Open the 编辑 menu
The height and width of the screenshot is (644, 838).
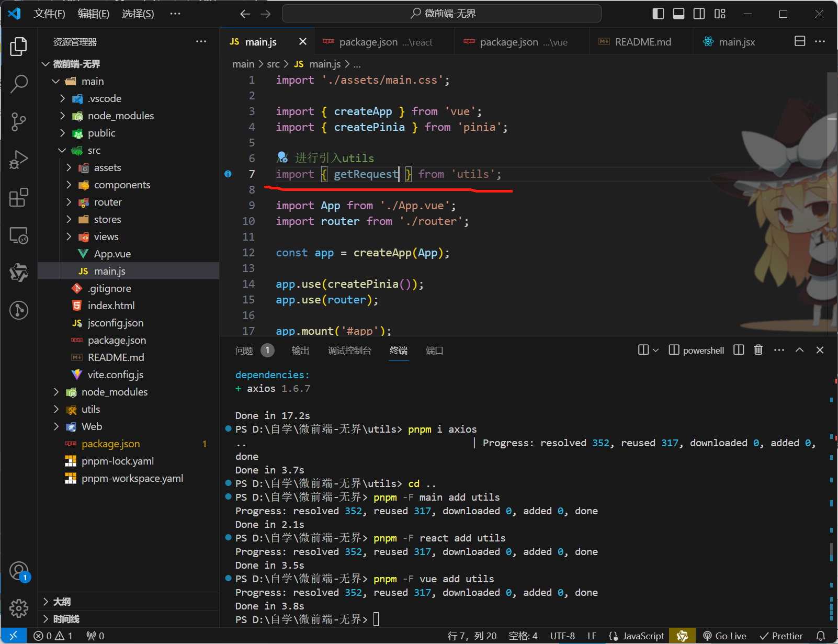(x=94, y=14)
